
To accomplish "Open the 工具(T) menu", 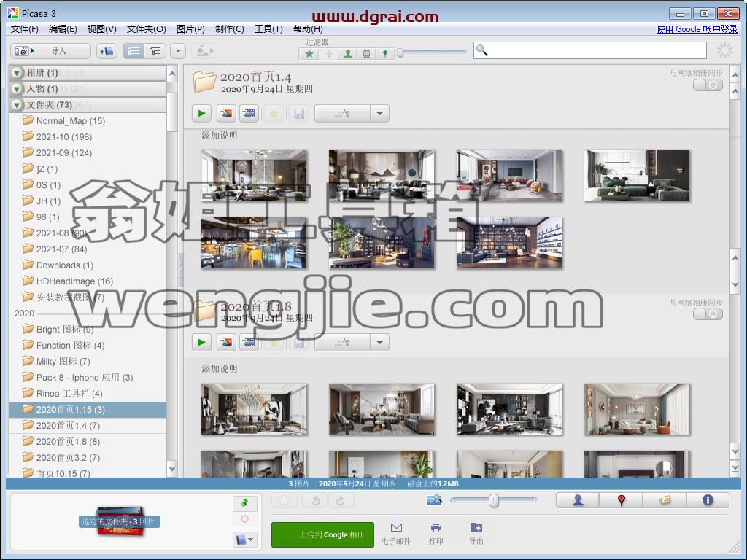I will coord(268,29).
